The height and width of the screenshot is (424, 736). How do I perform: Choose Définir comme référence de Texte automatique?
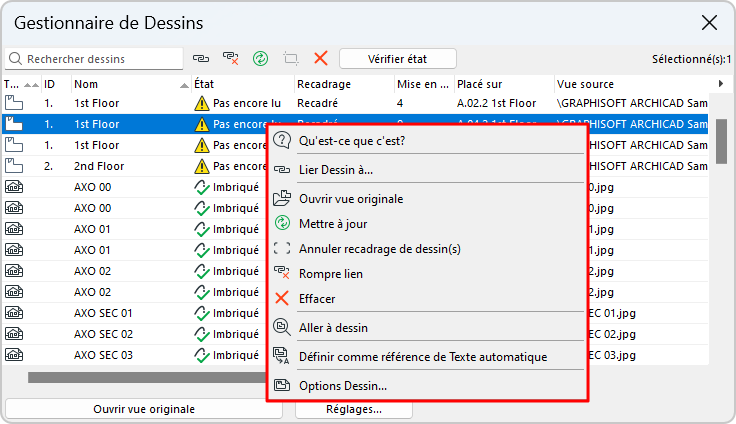(x=422, y=356)
